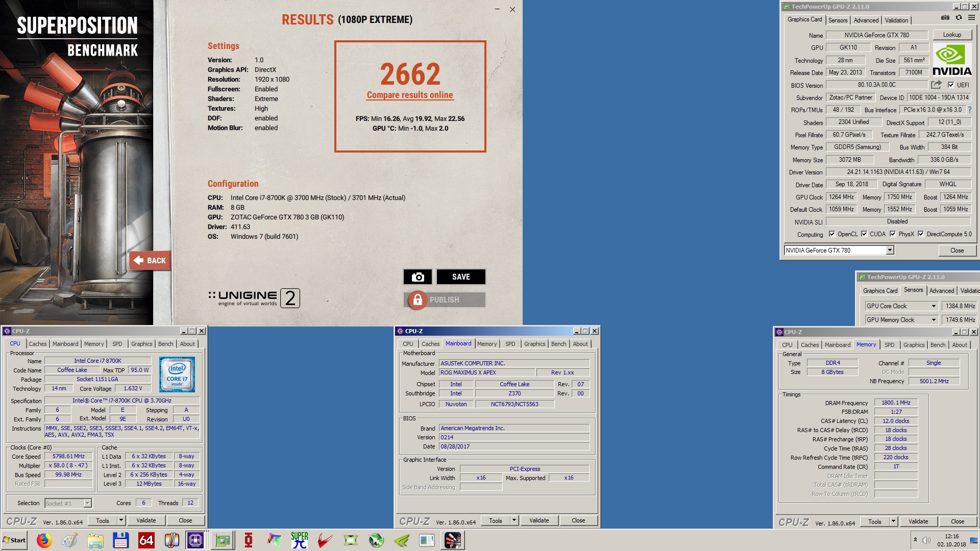This screenshot has width=980, height=551.
Task: Open Paint from the taskbar
Action: pyautogui.click(x=70, y=540)
